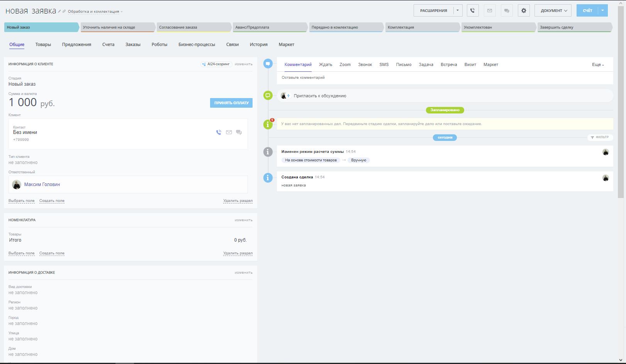Copy the deal link via the chain icon

point(64,12)
